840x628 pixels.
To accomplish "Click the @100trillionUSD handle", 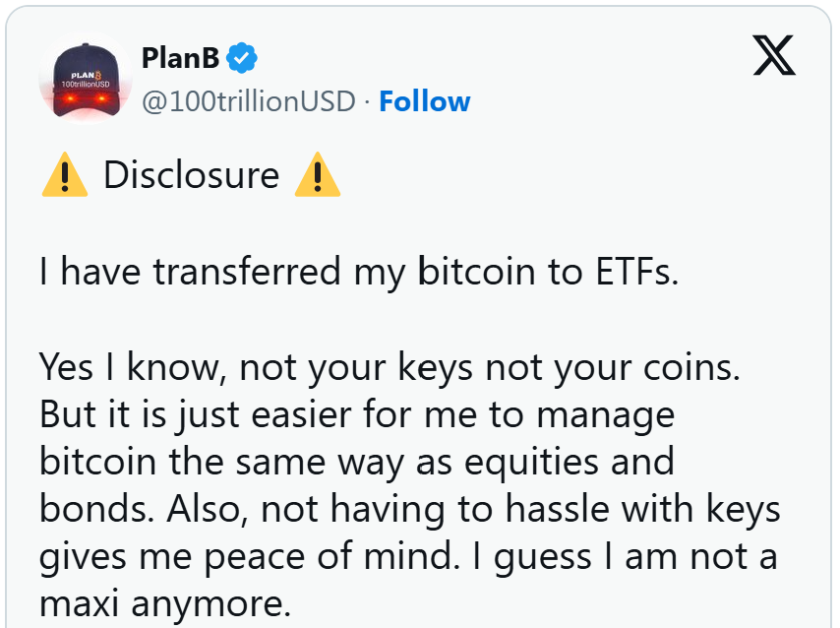I will point(248,101).
